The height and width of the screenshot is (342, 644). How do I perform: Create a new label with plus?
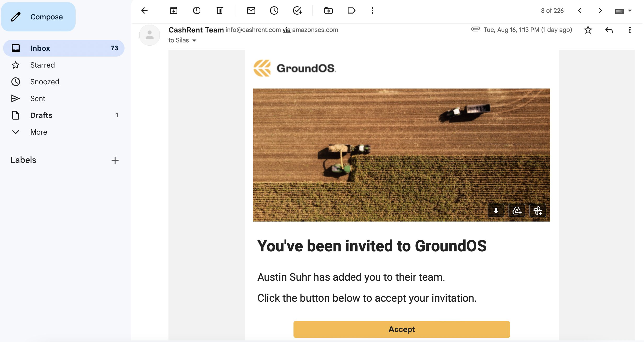(x=115, y=160)
